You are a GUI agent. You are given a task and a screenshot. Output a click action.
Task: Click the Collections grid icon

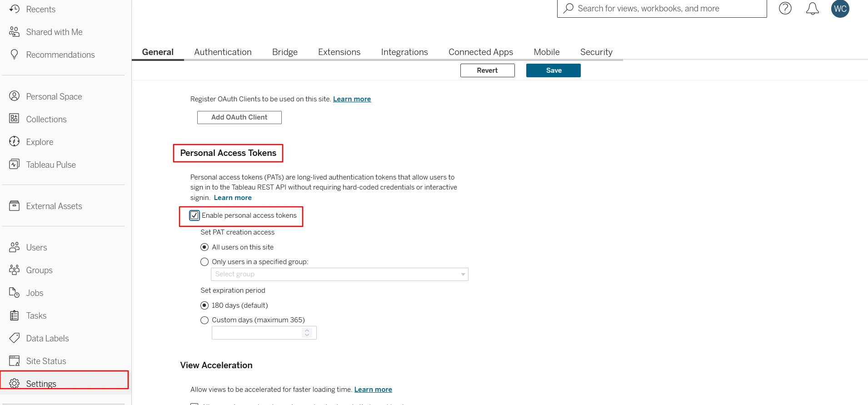pos(15,119)
